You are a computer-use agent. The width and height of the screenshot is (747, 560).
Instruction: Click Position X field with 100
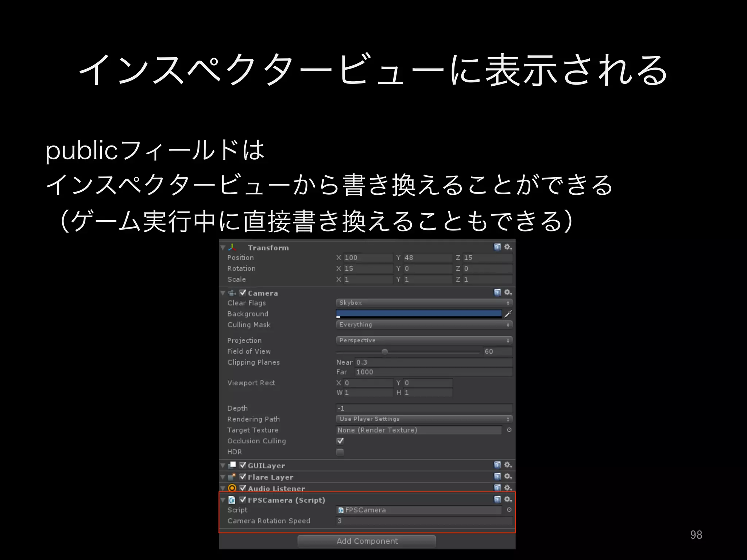[x=368, y=257]
